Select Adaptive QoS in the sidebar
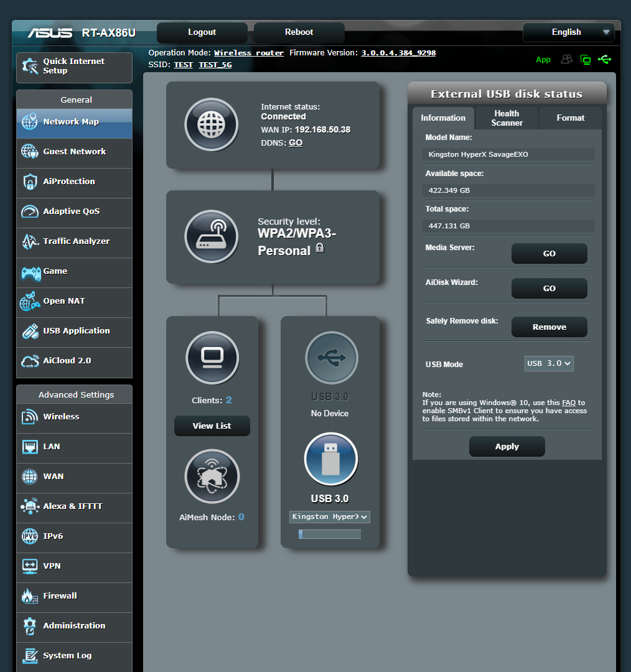The image size is (631, 672). 74,213
